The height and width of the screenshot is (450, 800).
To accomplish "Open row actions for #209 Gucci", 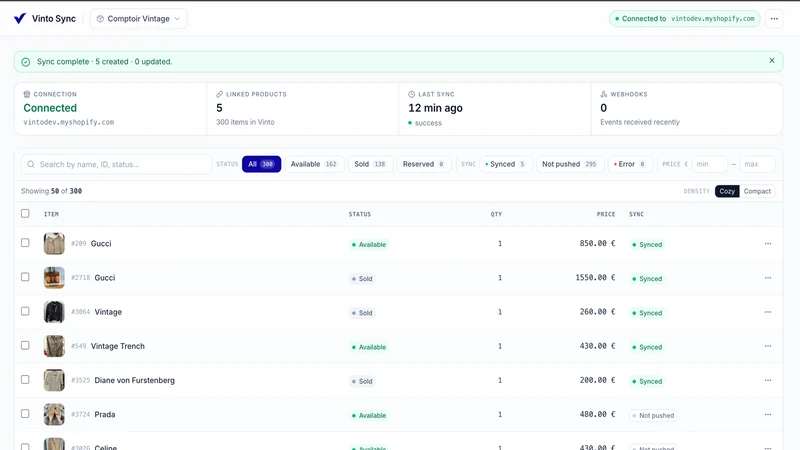I will 768,243.
